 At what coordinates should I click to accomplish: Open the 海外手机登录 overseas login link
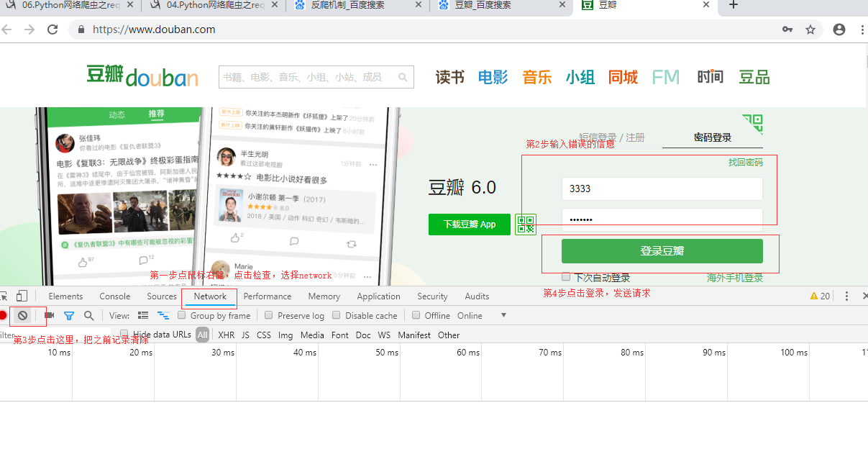pos(735,278)
